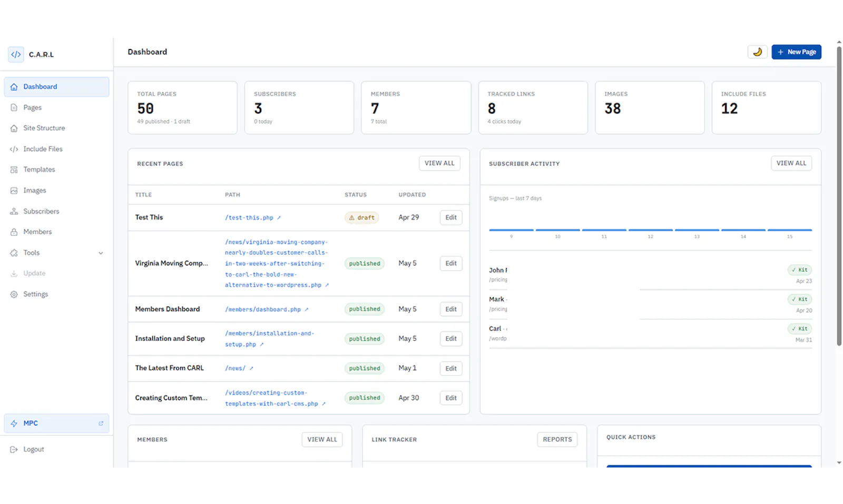
Task: Click published badge of Members Dashboard
Action: point(365,309)
